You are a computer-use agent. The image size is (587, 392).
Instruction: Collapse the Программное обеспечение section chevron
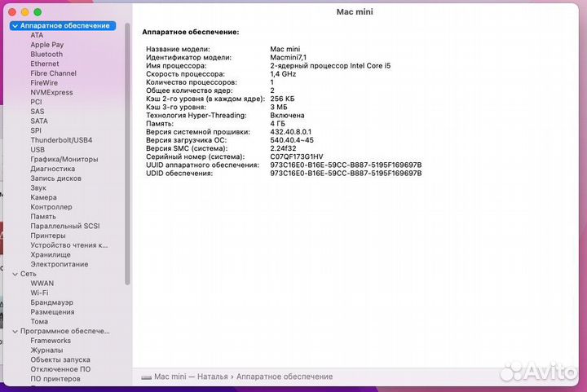coord(15,331)
